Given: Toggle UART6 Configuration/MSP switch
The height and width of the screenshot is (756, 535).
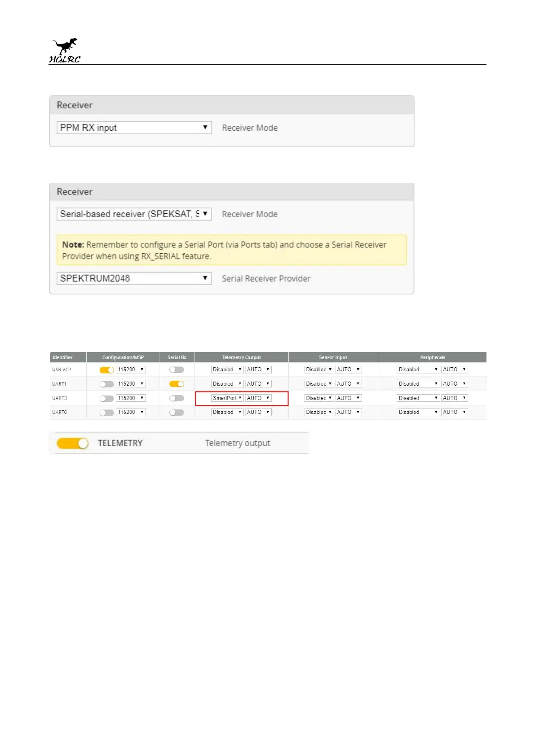Looking at the screenshot, I should click(107, 413).
